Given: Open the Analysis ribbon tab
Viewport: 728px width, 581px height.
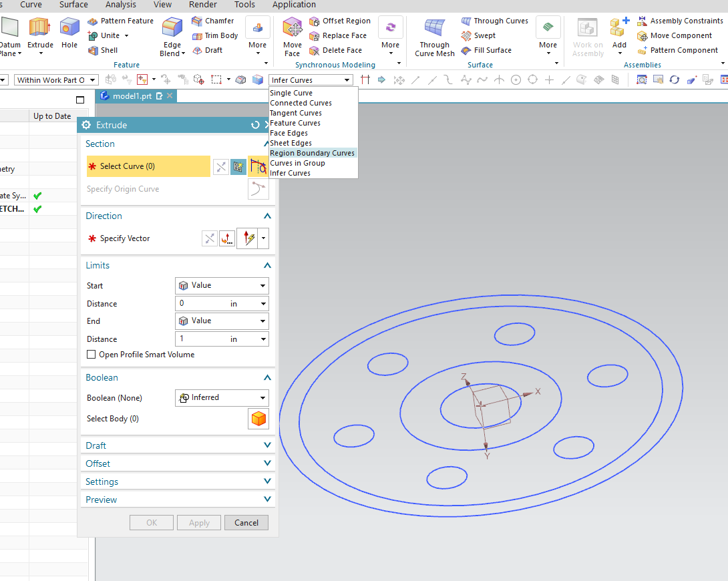Looking at the screenshot, I should point(121,5).
